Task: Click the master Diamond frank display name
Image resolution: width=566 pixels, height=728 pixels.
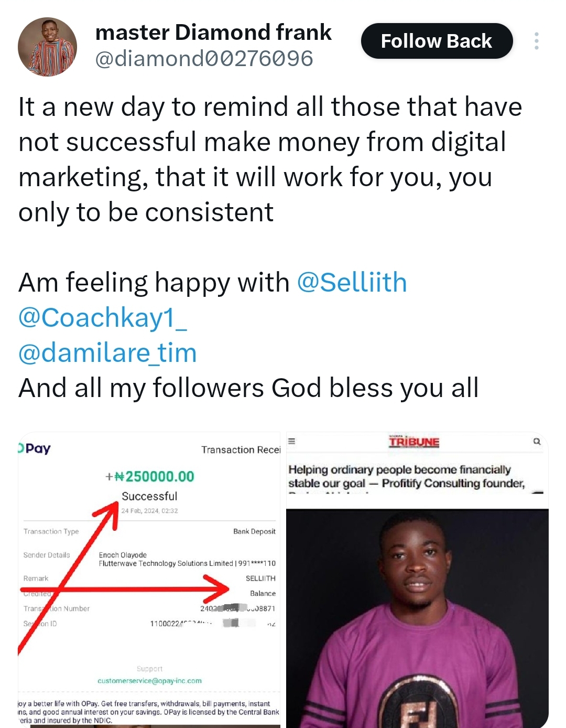Action: tap(213, 32)
